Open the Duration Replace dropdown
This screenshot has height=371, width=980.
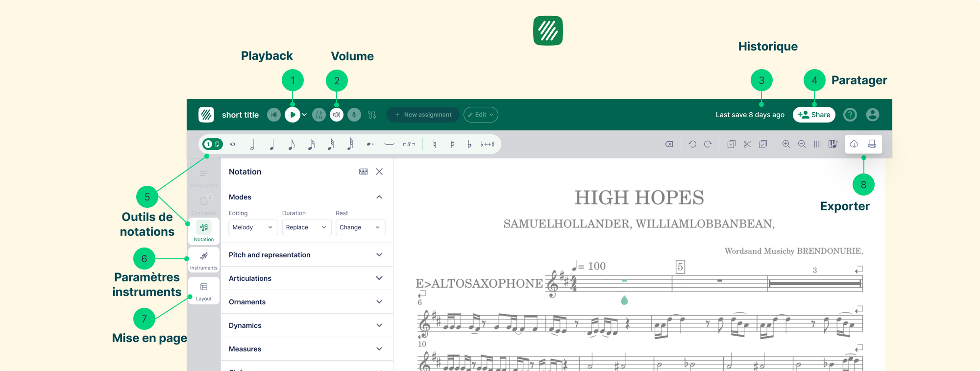tap(307, 227)
